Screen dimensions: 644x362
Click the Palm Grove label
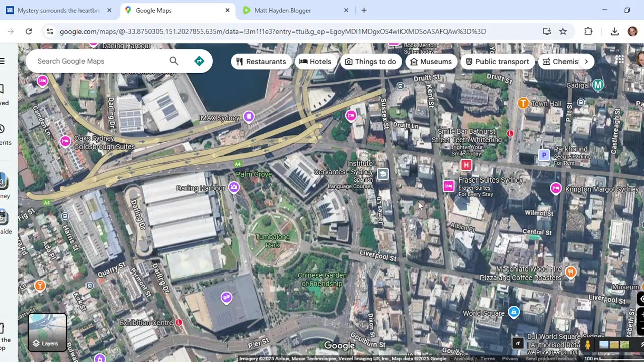(x=254, y=174)
